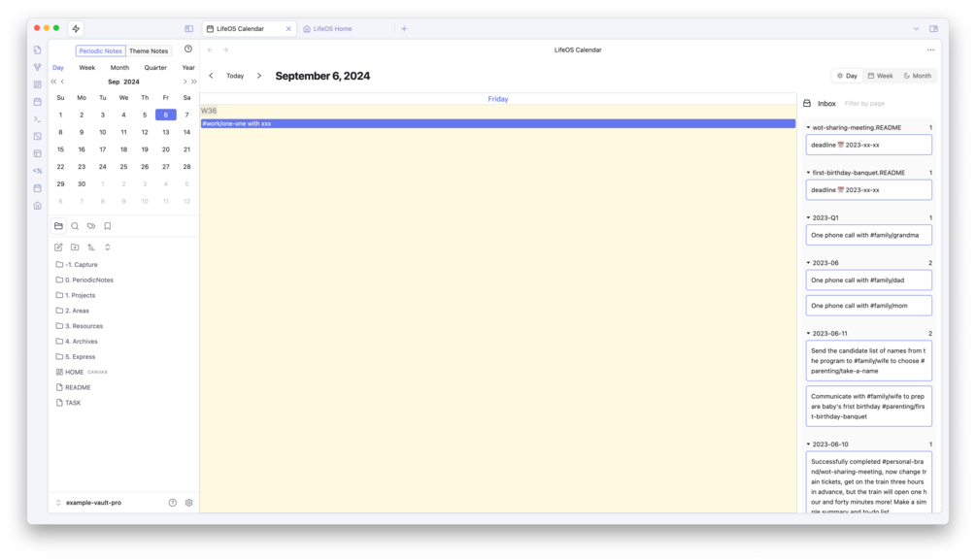The width and height of the screenshot is (976, 560).
Task: Collapse the 2023-06-11 inbox group
Action: tap(809, 334)
